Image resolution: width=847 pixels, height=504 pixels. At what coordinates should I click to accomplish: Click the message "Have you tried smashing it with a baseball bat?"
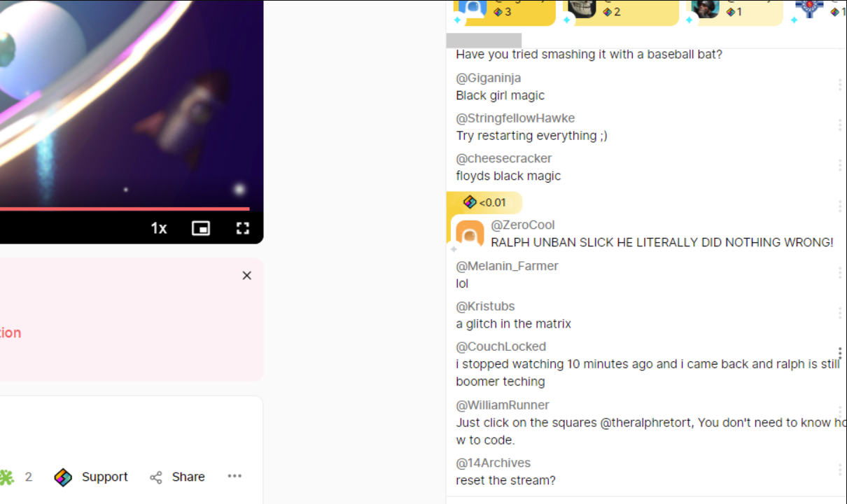click(589, 55)
